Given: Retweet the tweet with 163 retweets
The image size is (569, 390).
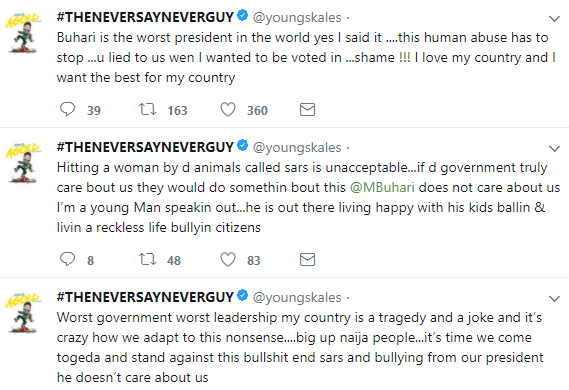Looking at the screenshot, I should 147,109.
